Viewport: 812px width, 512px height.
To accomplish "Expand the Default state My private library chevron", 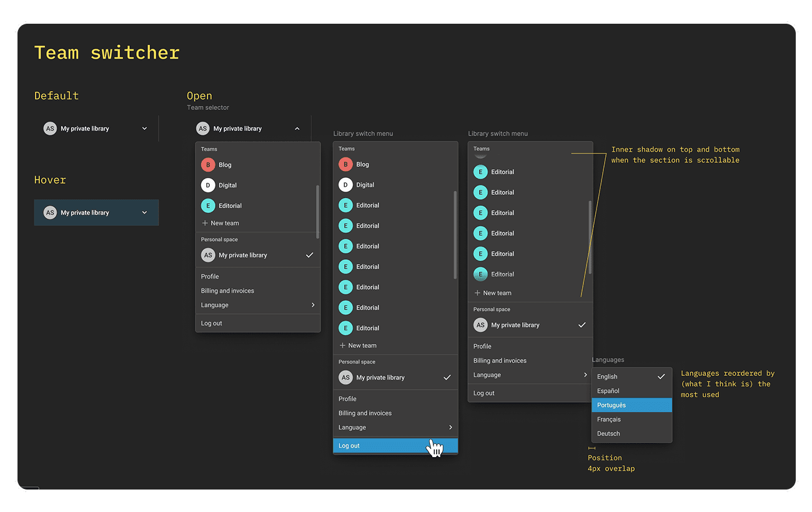I will coord(145,129).
